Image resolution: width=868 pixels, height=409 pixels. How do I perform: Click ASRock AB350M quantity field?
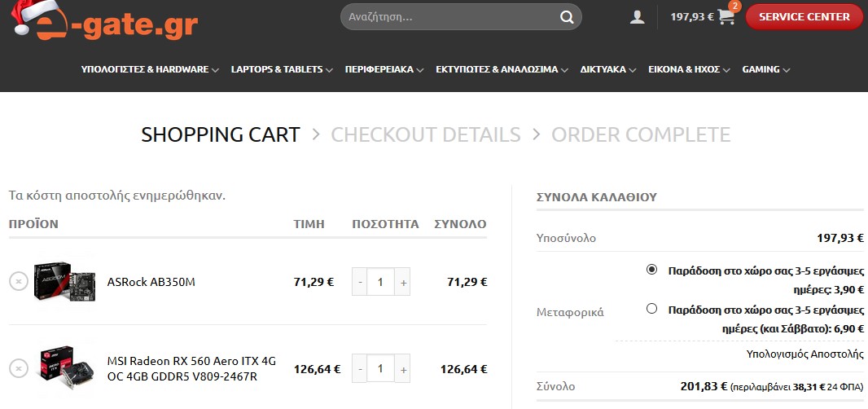[x=380, y=282]
